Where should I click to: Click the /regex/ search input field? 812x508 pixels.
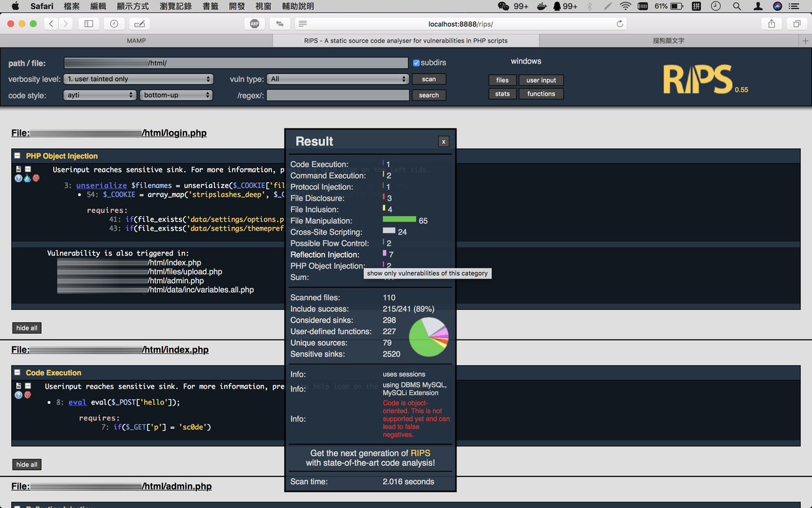[x=337, y=95]
